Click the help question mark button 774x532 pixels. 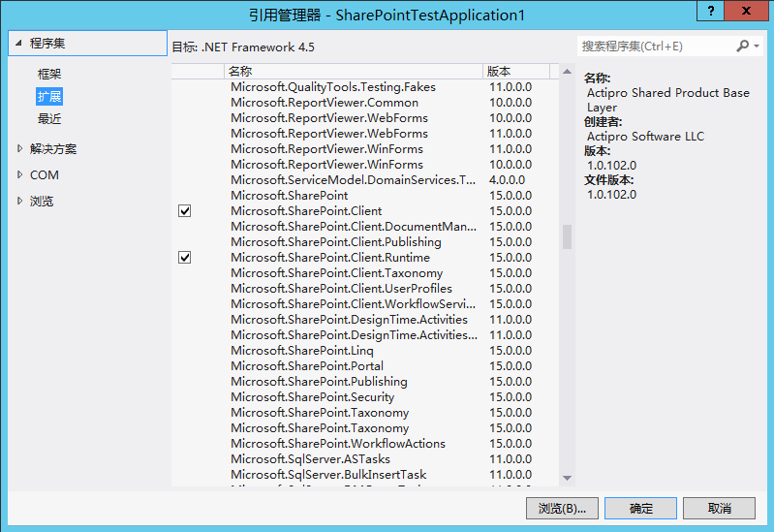tap(710, 11)
